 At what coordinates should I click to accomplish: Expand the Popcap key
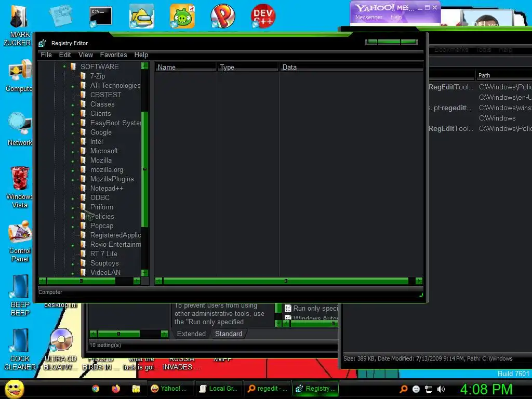[x=73, y=227]
